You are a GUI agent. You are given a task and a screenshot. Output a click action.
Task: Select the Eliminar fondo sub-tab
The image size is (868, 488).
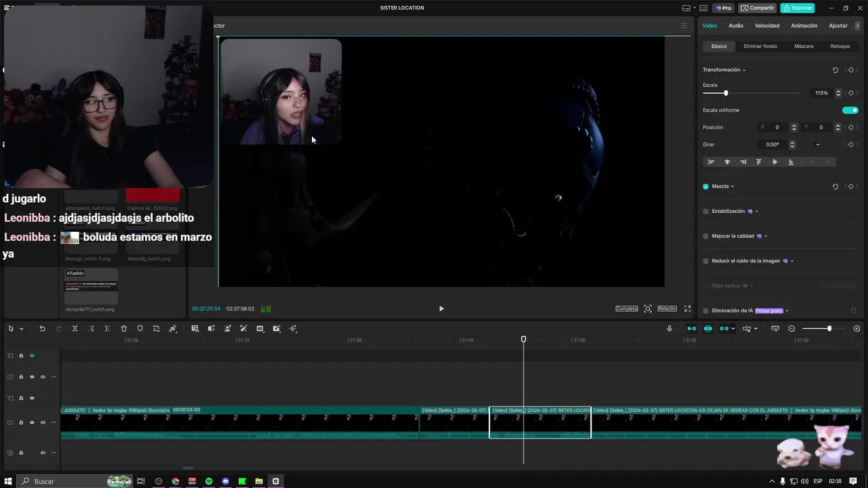(760, 46)
